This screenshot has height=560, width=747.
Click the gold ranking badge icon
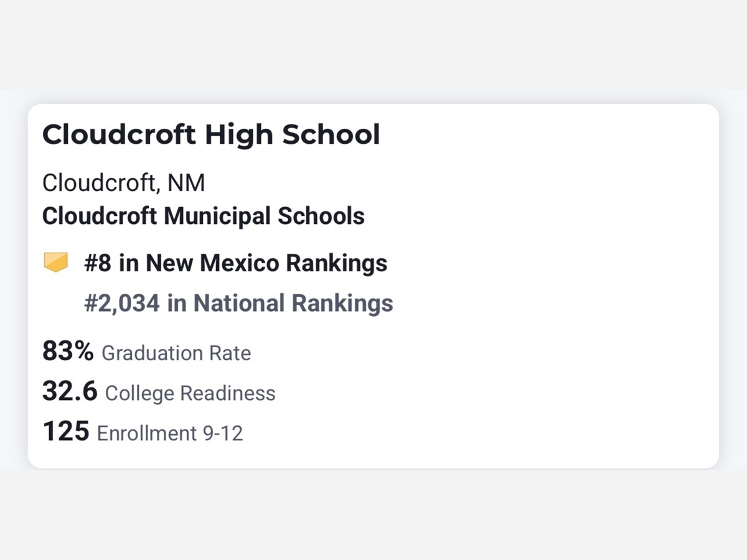coord(55,263)
